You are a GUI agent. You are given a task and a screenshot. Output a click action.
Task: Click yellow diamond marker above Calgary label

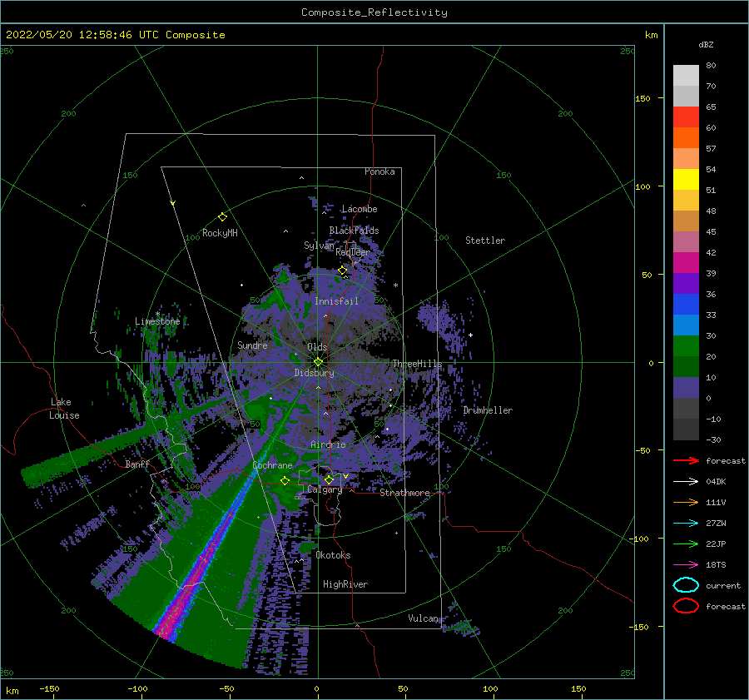(329, 479)
